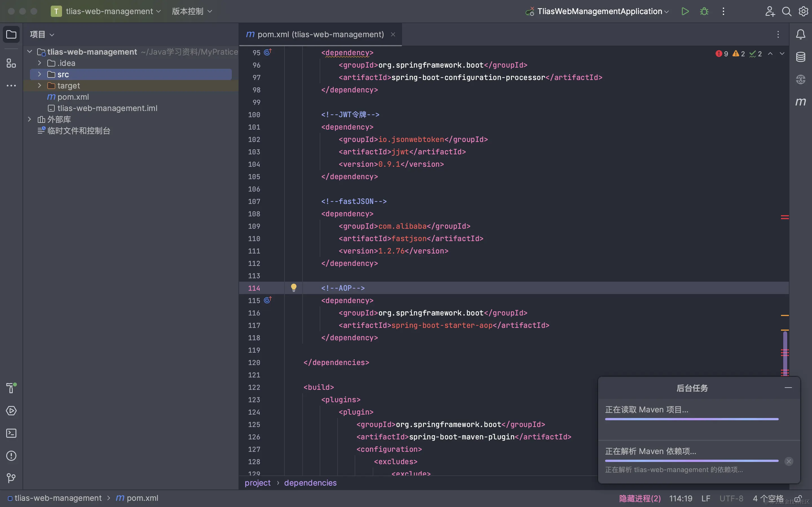Toggle read-only lock in status bar
812x507 pixels.
pos(798,499)
